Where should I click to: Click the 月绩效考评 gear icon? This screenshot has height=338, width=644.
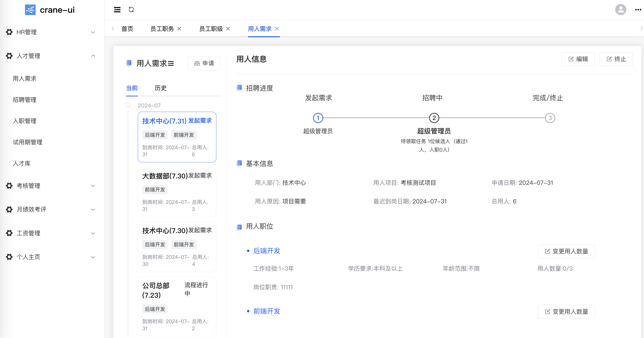[x=9, y=209]
